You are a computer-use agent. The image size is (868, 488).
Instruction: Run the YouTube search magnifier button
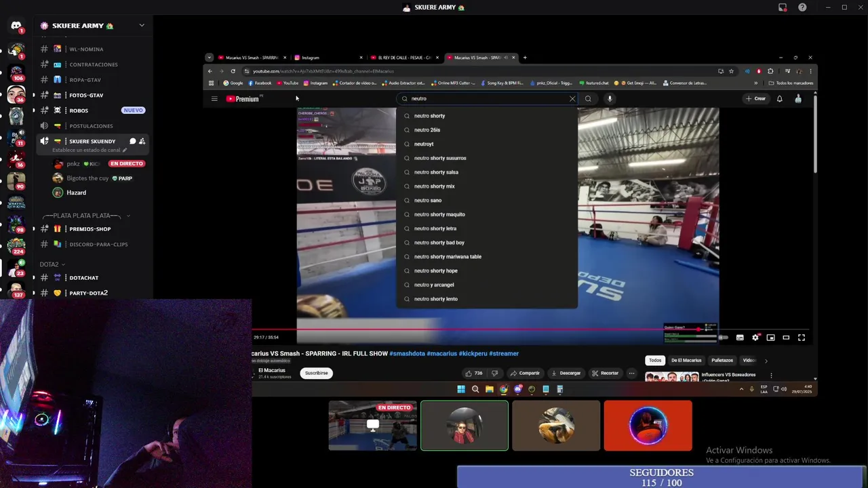tap(588, 98)
